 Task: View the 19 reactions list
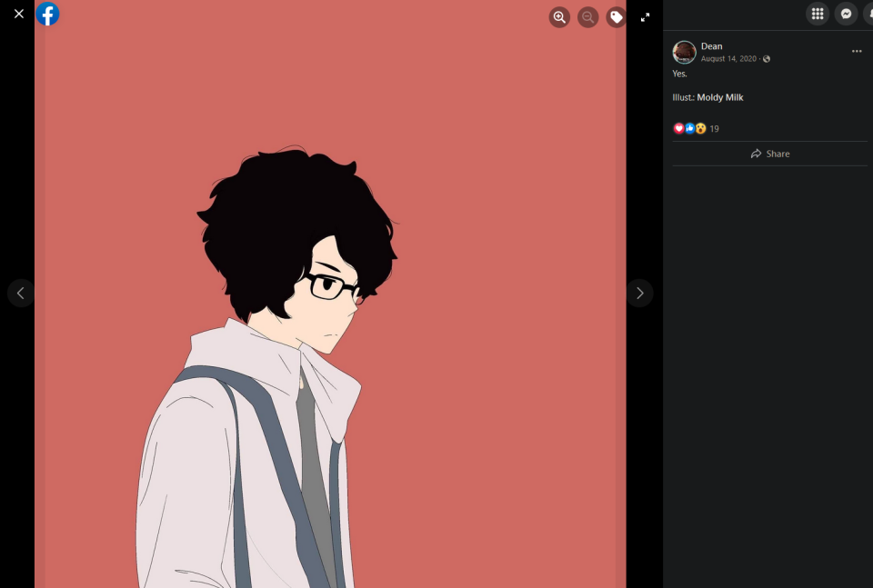pos(715,129)
